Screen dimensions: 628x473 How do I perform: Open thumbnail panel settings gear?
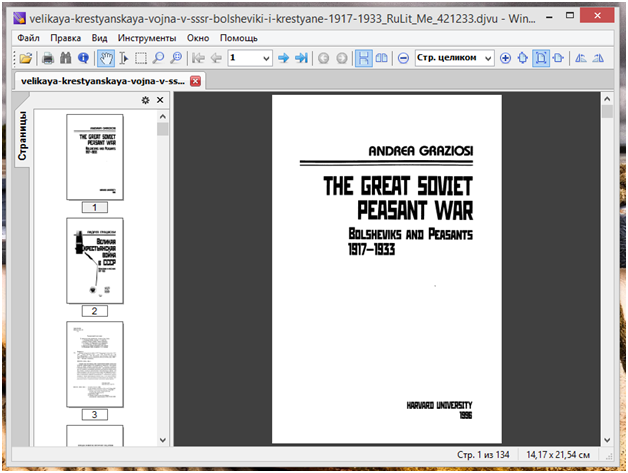pyautogui.click(x=145, y=100)
